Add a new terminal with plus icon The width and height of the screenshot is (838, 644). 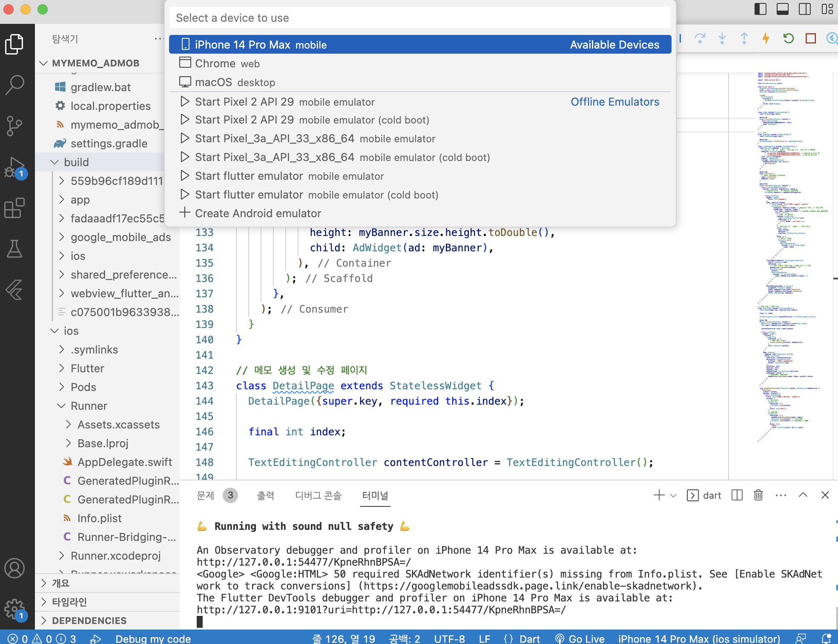(659, 495)
